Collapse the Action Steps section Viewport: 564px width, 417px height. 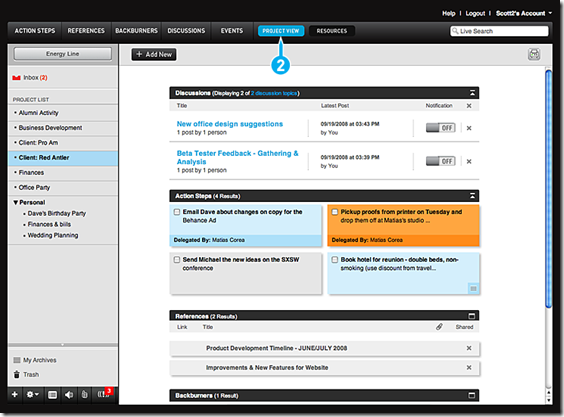click(472, 196)
